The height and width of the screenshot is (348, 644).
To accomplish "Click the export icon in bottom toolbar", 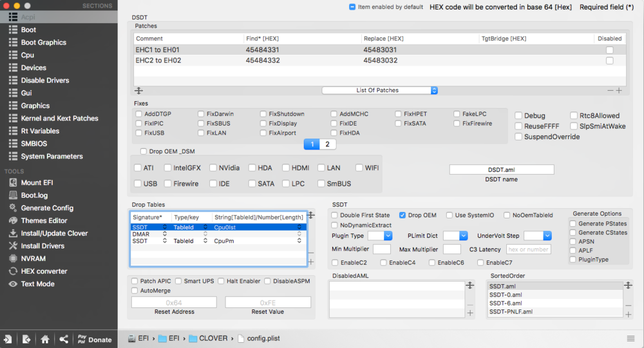I will [x=26, y=340].
